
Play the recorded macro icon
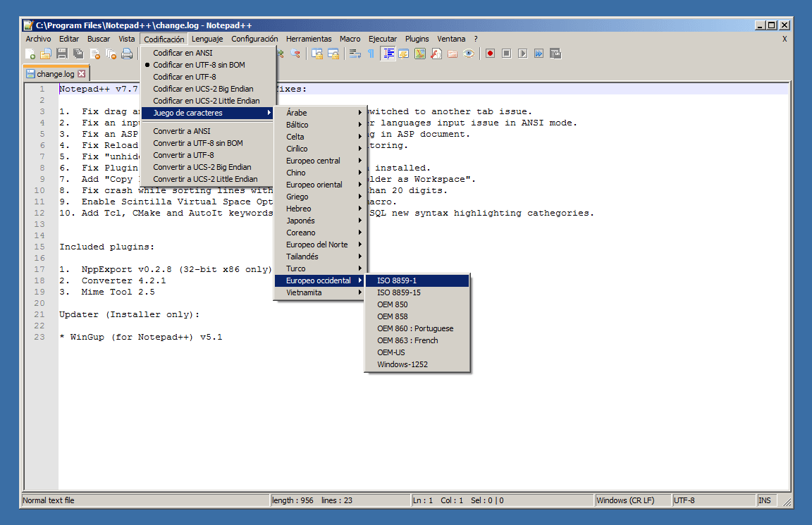[522, 53]
